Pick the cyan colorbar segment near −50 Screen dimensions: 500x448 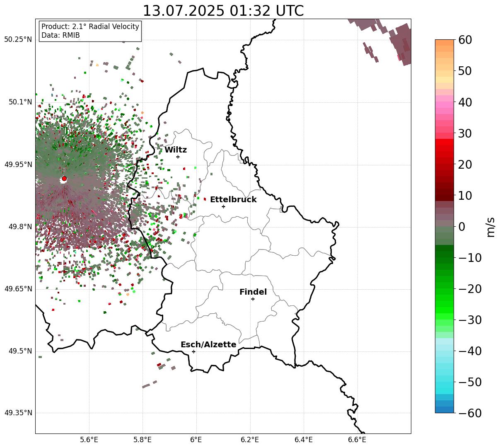tap(444, 385)
